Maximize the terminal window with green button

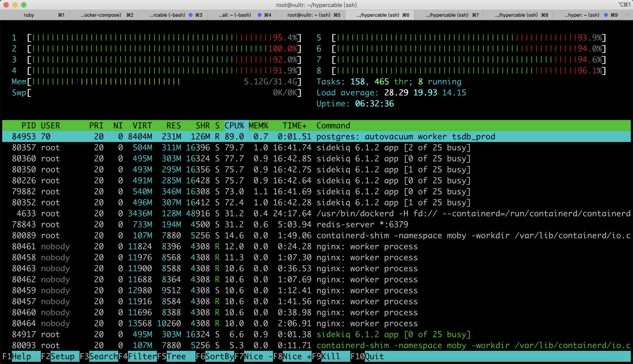coord(24,5)
